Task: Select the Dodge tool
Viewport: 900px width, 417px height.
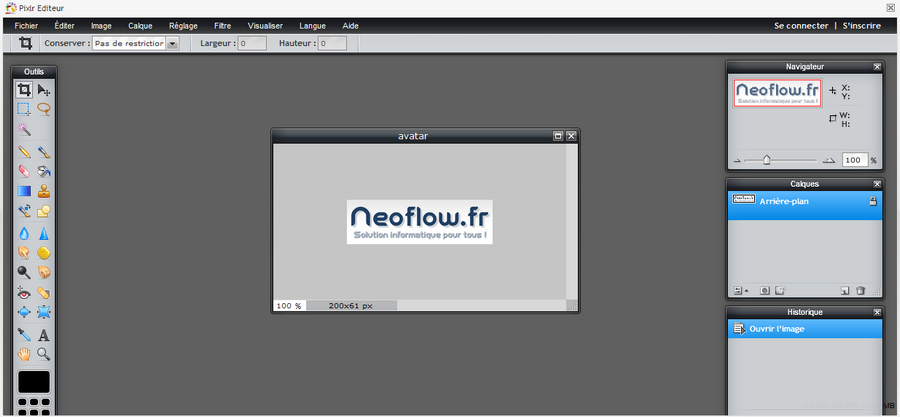Action: pos(24,272)
